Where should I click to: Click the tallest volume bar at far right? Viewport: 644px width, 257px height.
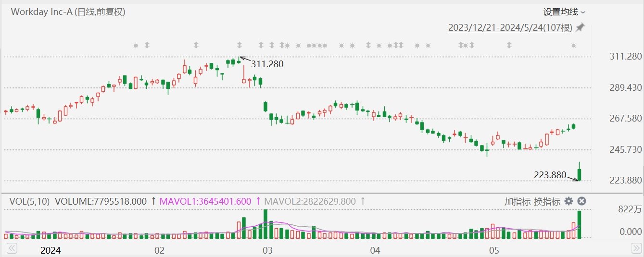[580, 225]
